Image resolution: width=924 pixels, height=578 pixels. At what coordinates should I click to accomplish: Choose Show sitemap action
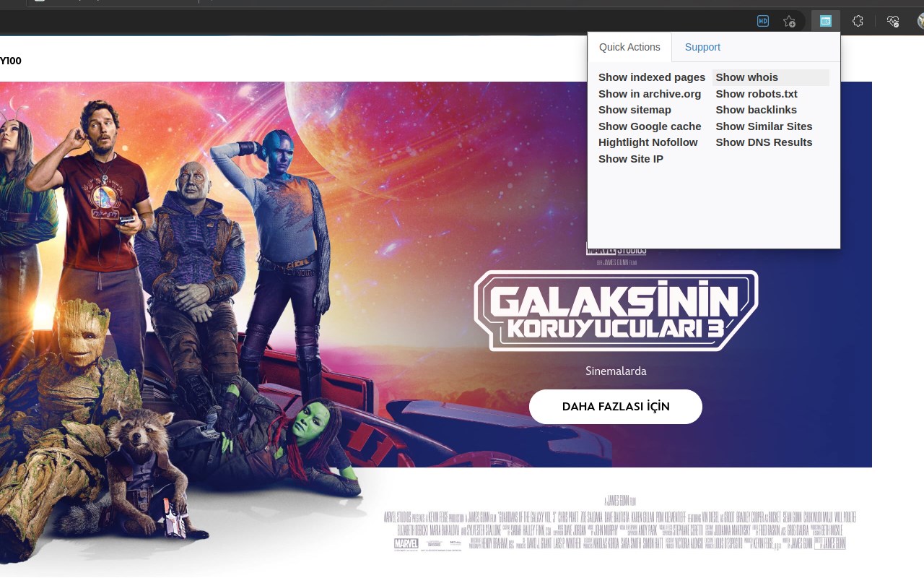635,110
